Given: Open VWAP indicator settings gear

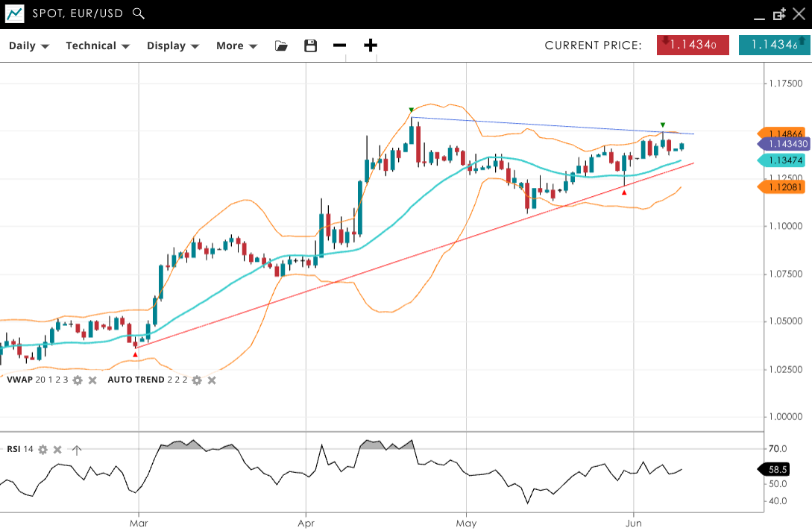Looking at the screenshot, I should click(x=78, y=380).
